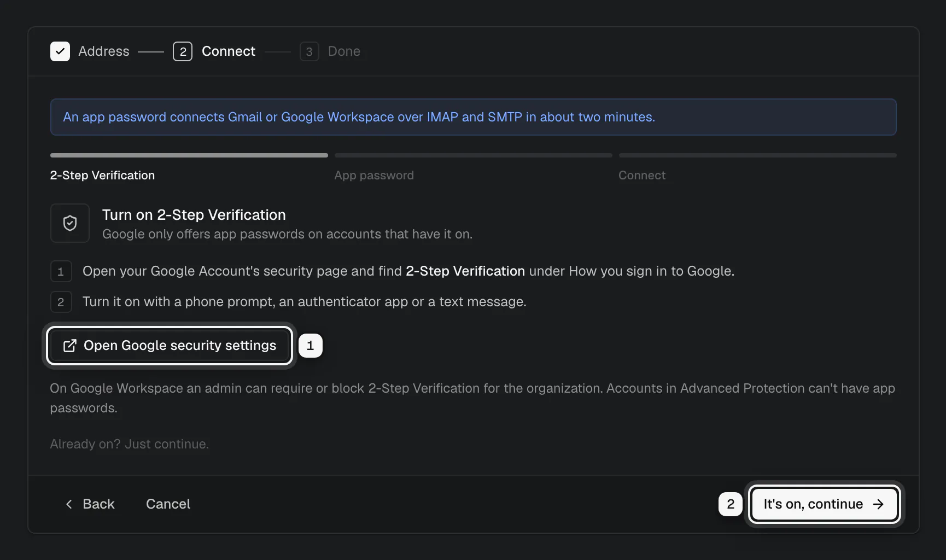Click the Connect step label
This screenshot has width=946, height=560.
[229, 51]
